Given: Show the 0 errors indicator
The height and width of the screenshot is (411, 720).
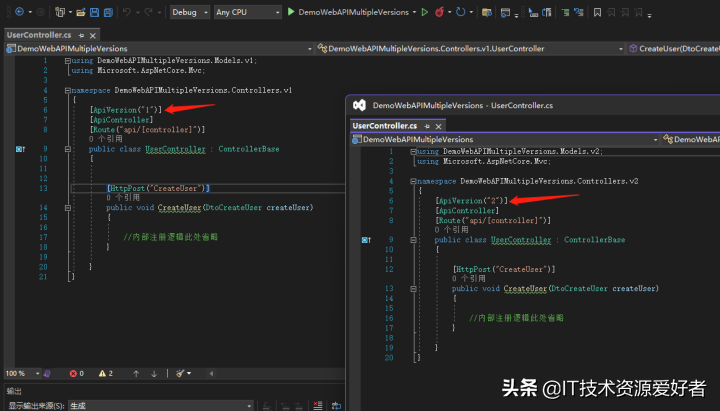Looking at the screenshot, I should pyautogui.click(x=77, y=374).
